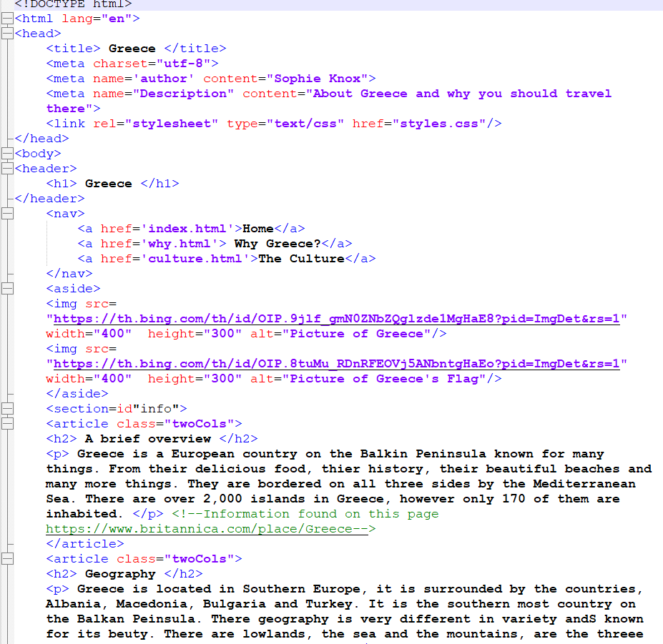Click the why.html href value
This screenshot has width=663, height=644.
180,244
